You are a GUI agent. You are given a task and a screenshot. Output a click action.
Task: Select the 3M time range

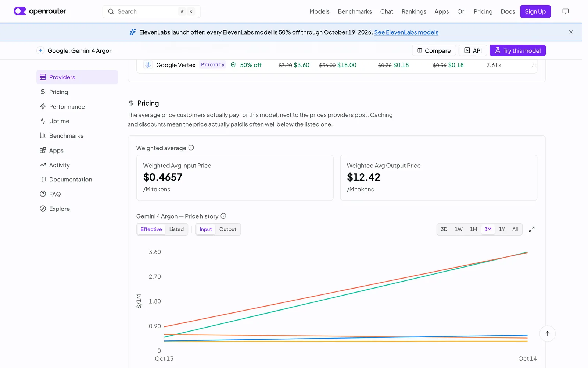(x=488, y=229)
